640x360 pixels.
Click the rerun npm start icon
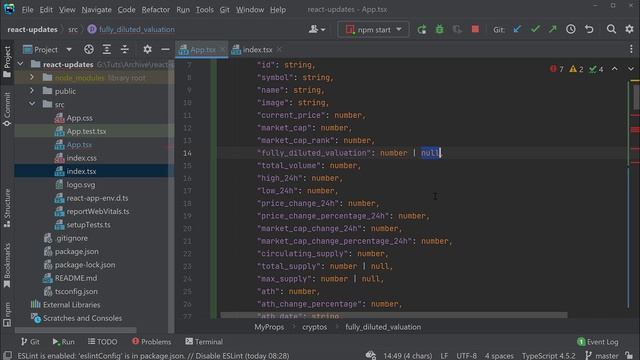422,29
